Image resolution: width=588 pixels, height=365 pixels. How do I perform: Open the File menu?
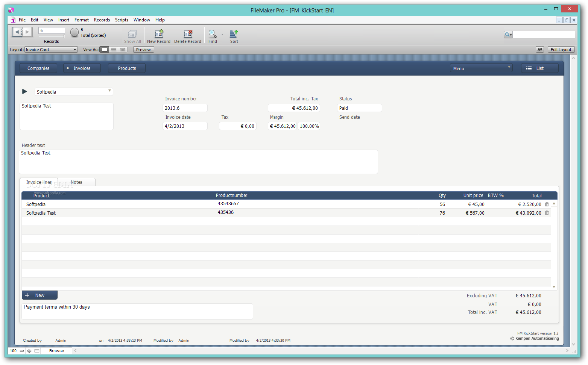coord(22,20)
